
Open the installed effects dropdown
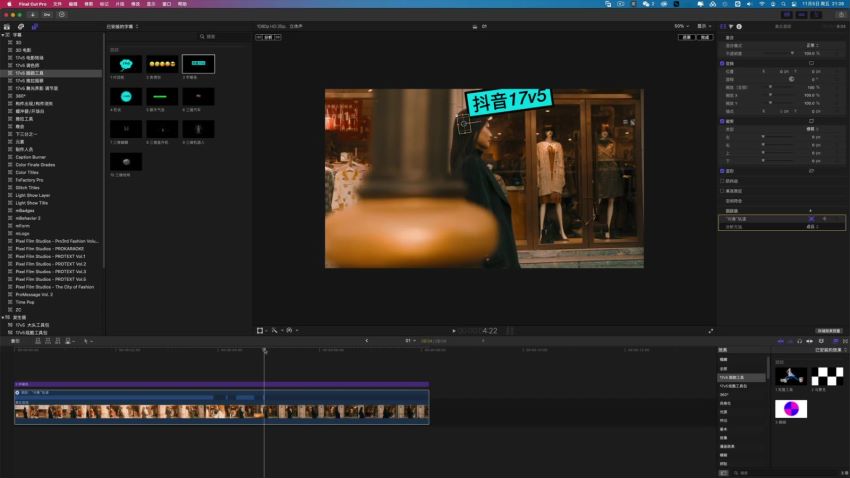point(830,350)
